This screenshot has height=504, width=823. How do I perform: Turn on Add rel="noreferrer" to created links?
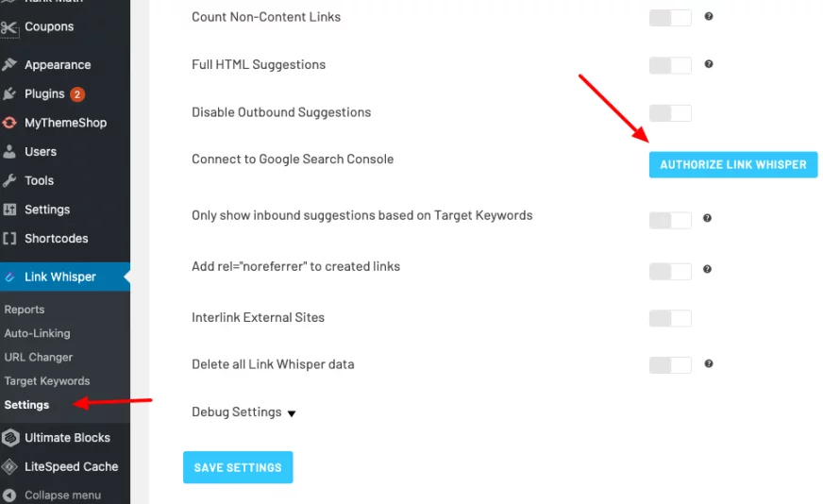[x=670, y=272]
